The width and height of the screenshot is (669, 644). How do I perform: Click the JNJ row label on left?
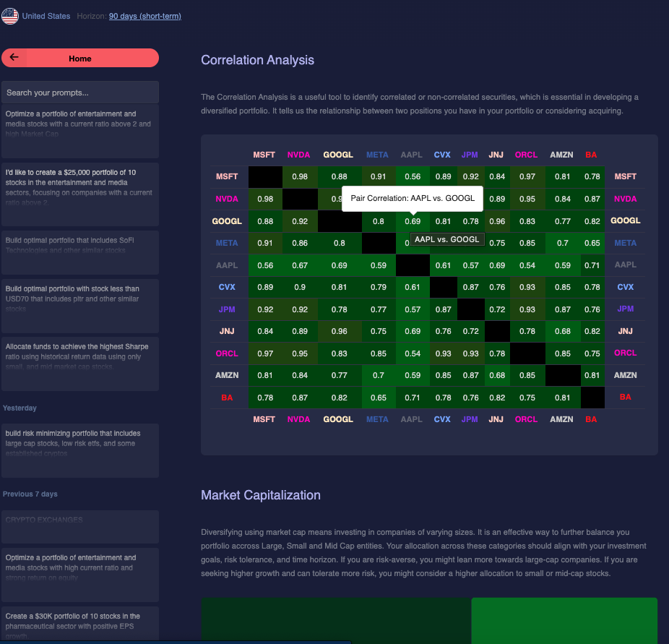(x=227, y=331)
